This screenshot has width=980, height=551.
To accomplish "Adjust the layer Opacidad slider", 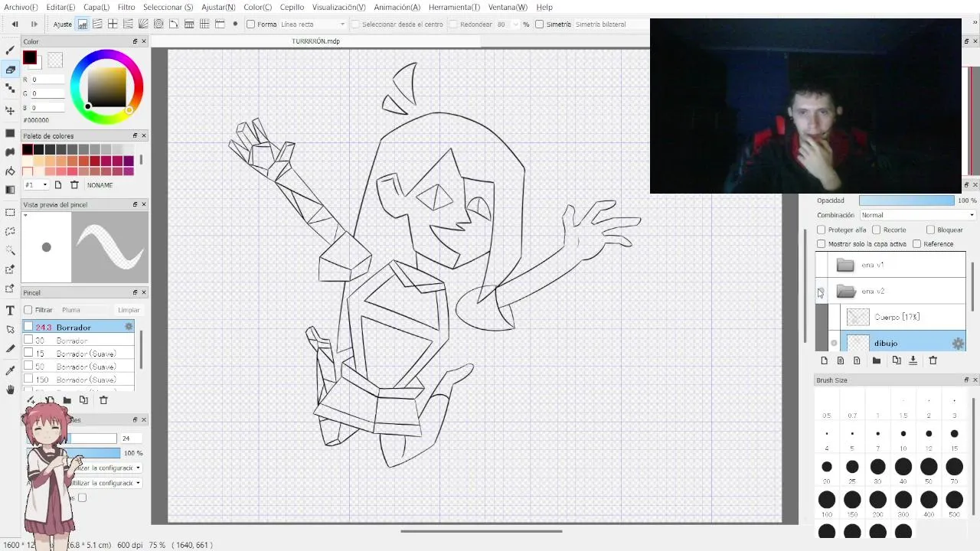I will pos(906,201).
